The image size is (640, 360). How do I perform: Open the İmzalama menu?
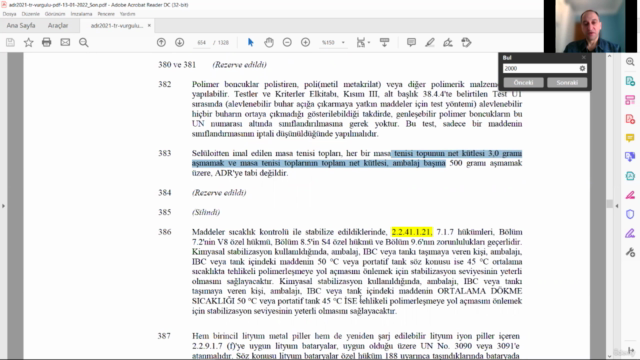81,14
